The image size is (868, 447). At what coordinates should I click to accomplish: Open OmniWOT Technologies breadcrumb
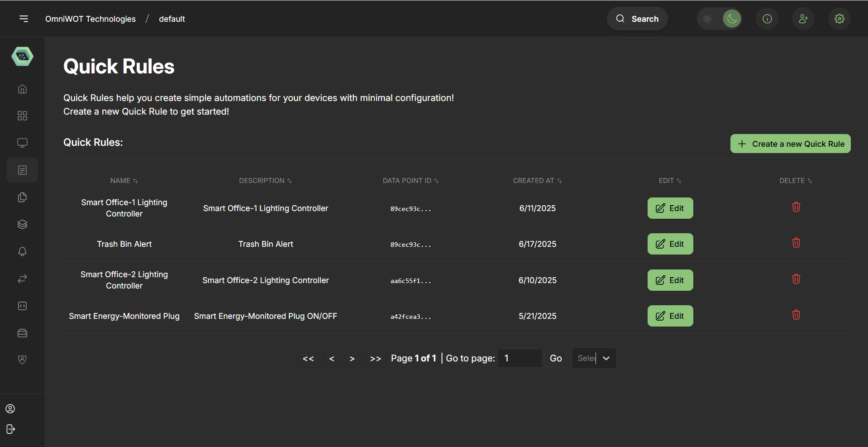coord(90,19)
